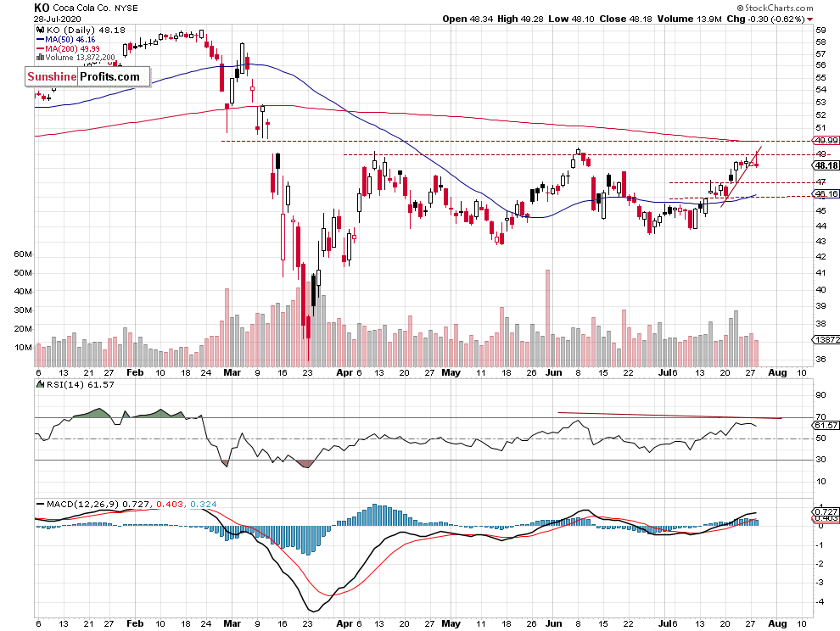Click the 90 level on the RSI axis
The width and height of the screenshot is (840, 631).
coord(820,395)
